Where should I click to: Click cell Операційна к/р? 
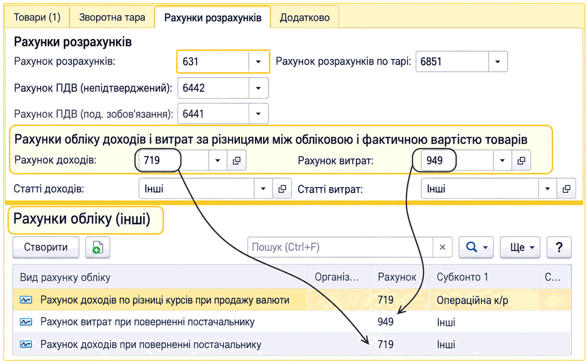[x=483, y=300]
